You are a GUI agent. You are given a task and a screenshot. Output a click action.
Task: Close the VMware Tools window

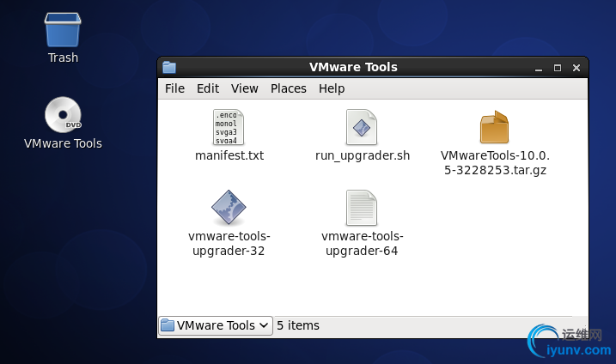pos(573,67)
